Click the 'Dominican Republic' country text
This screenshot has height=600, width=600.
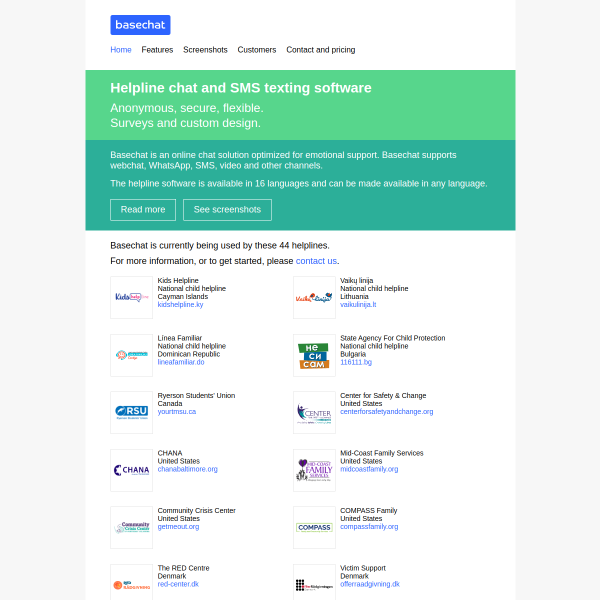(189, 354)
